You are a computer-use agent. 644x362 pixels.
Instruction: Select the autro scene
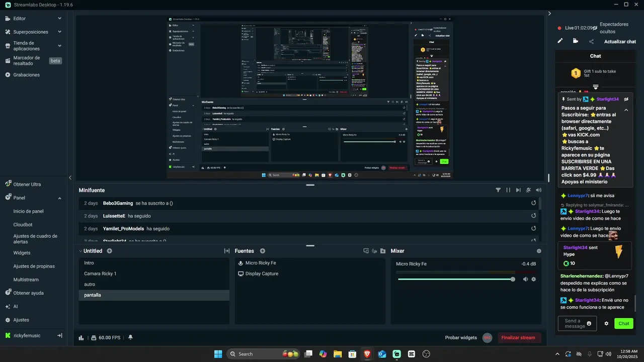pos(154,285)
